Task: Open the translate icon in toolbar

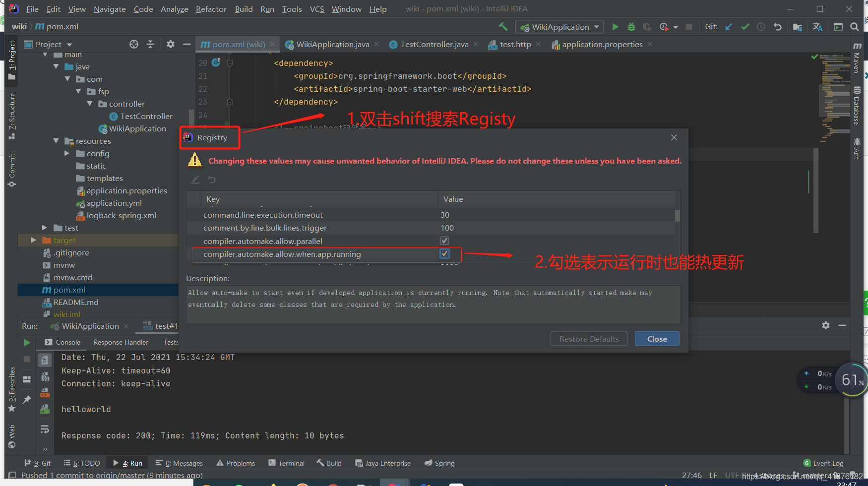Action: pos(818,27)
